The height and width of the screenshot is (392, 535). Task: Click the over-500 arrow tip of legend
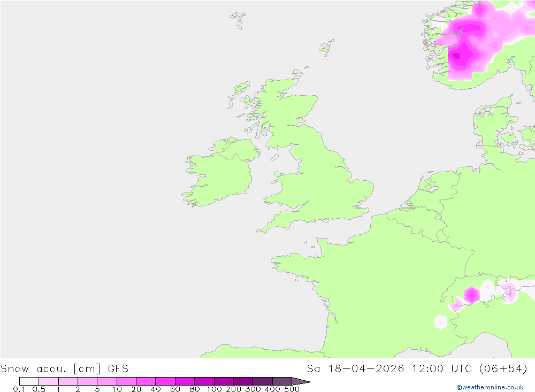point(301,381)
